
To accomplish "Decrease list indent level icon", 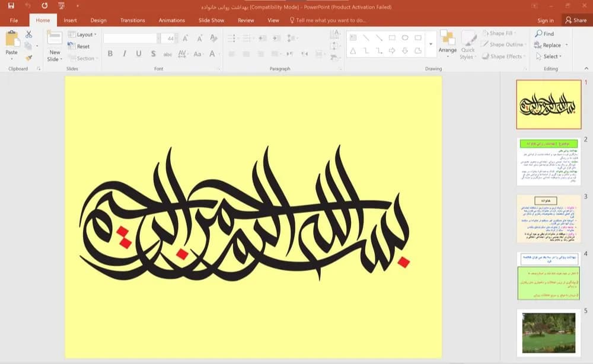I will click(x=263, y=38).
